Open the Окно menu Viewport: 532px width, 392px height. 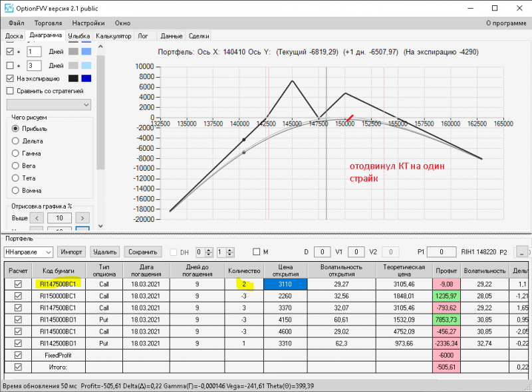pyautogui.click(x=122, y=23)
